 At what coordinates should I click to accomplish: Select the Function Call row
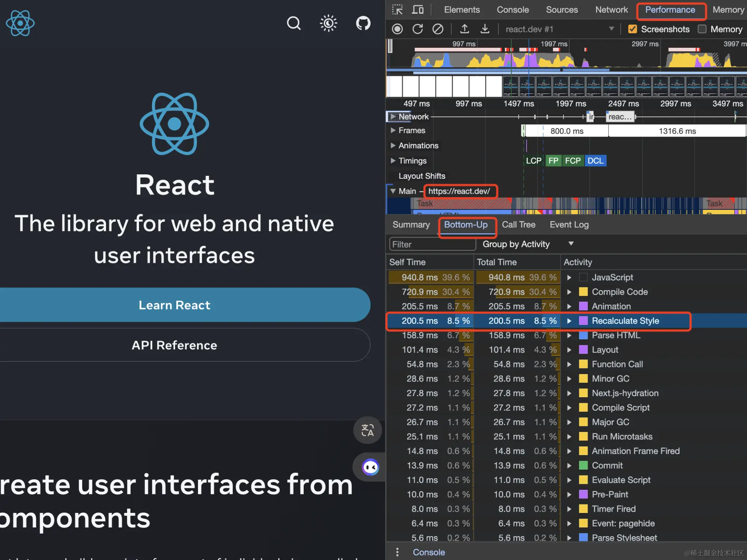(x=566, y=364)
